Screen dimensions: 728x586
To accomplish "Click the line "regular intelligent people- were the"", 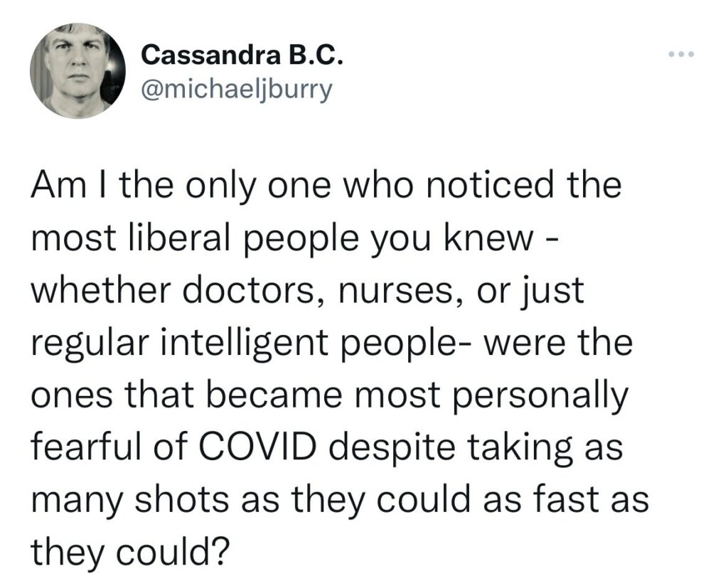I will click(x=332, y=343).
